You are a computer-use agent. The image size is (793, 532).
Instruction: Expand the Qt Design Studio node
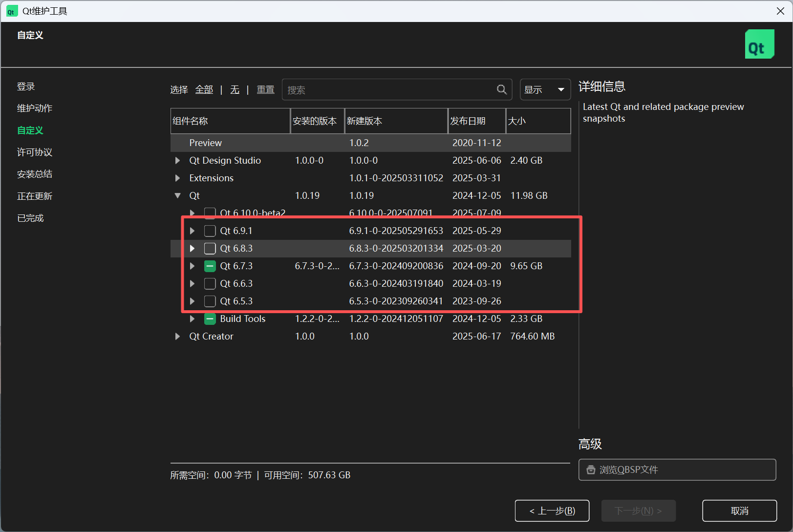[177, 160]
